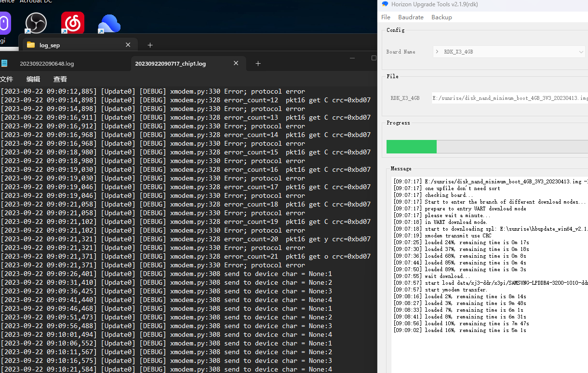Open the Backup menu
This screenshot has height=373, width=588.
(x=441, y=17)
